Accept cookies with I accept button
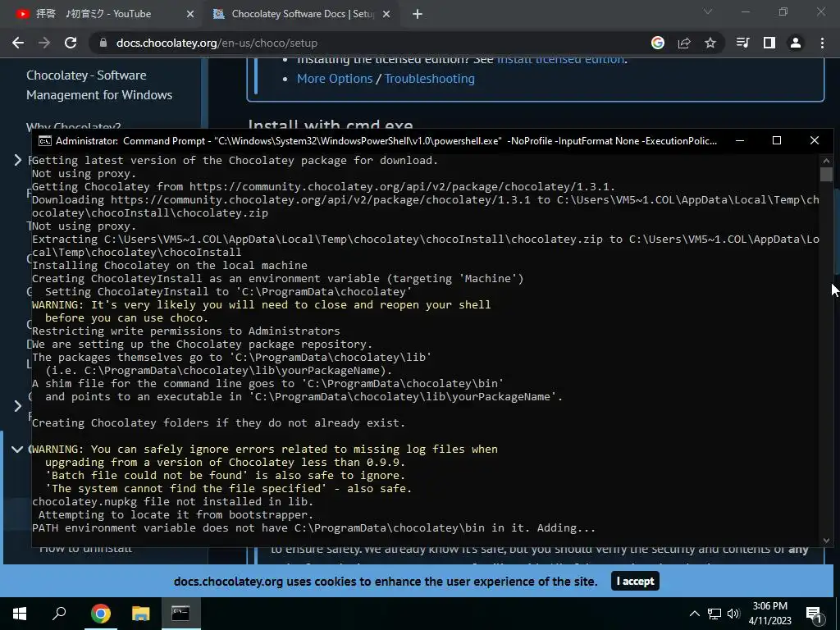 pos(635,582)
